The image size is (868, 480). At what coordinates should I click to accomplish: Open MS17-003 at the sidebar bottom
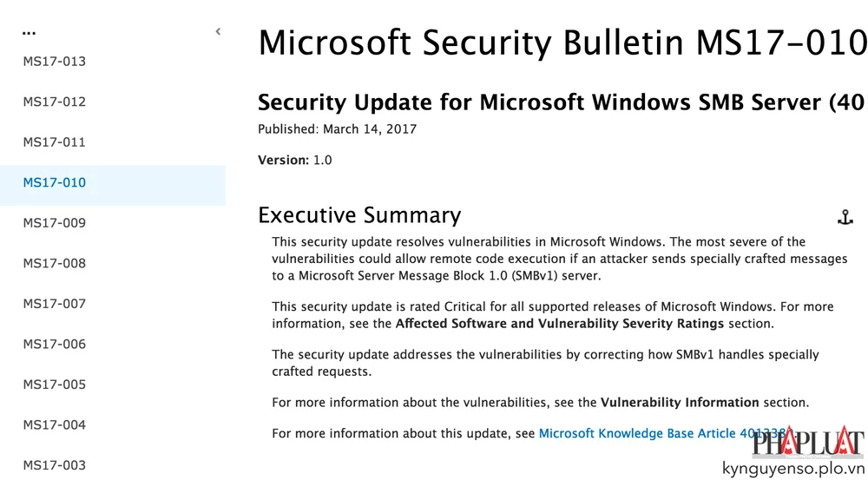tap(55, 465)
